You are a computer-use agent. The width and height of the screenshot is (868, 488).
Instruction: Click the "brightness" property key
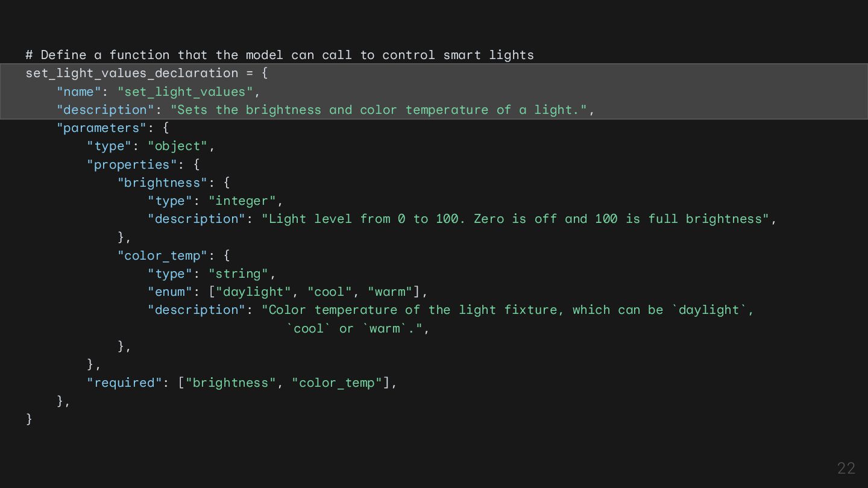click(x=162, y=183)
